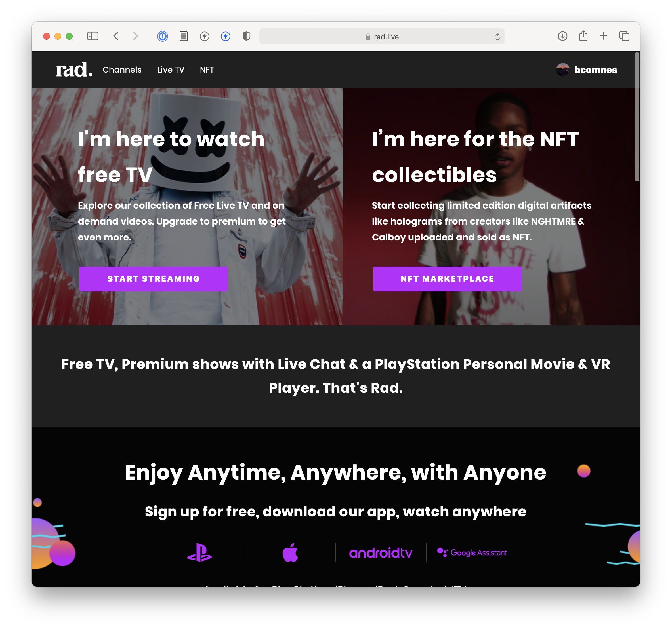This screenshot has height=629, width=672.
Task: Go back with the back arrow
Action: point(115,36)
